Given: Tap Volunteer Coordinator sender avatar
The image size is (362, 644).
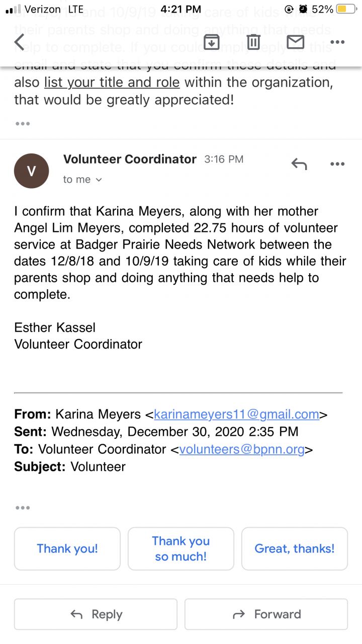Looking at the screenshot, I should (x=32, y=171).
